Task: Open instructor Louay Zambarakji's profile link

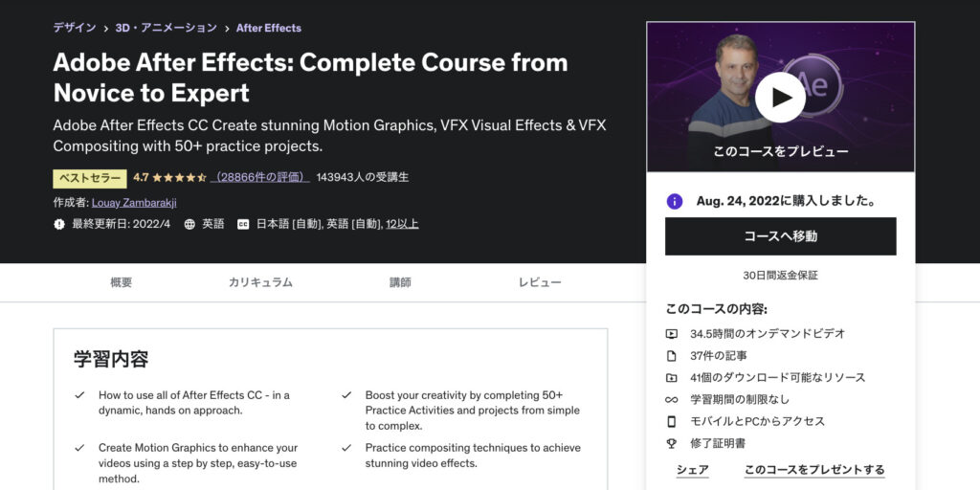Action: [134, 203]
